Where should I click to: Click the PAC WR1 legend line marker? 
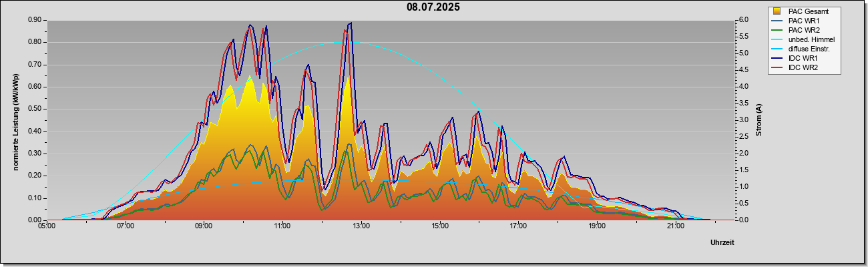point(777,21)
